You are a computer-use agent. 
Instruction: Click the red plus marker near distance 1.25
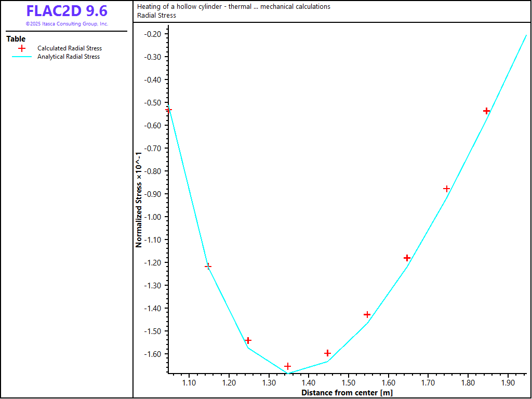(248, 340)
